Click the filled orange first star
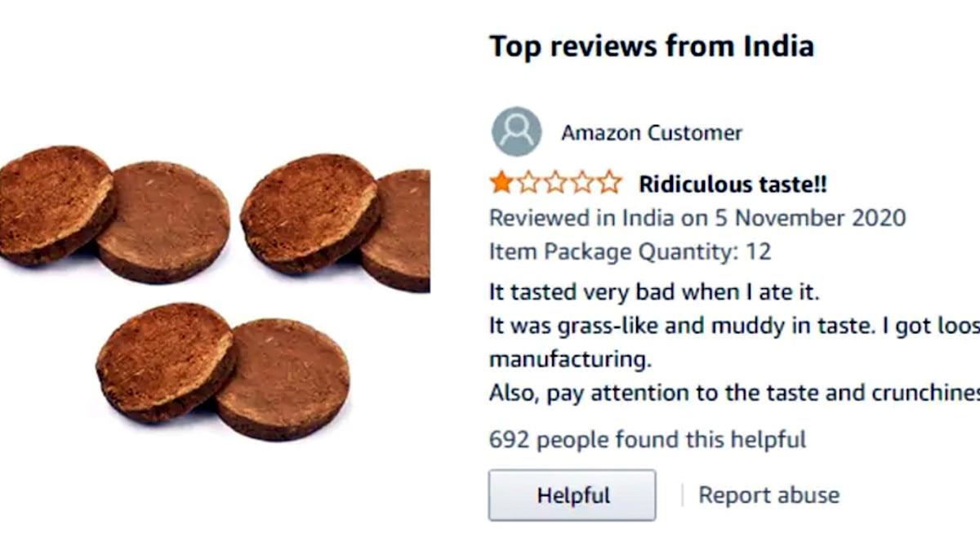Screen dimensions: 980x551 [501, 183]
